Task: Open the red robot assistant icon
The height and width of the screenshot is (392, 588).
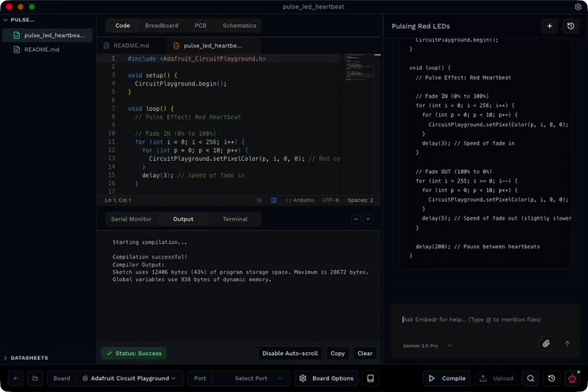Action: click(572, 378)
